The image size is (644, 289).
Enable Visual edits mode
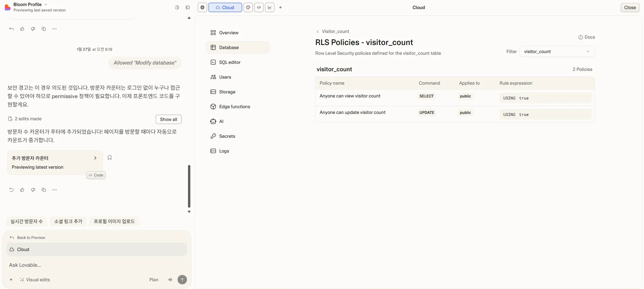tap(35, 280)
